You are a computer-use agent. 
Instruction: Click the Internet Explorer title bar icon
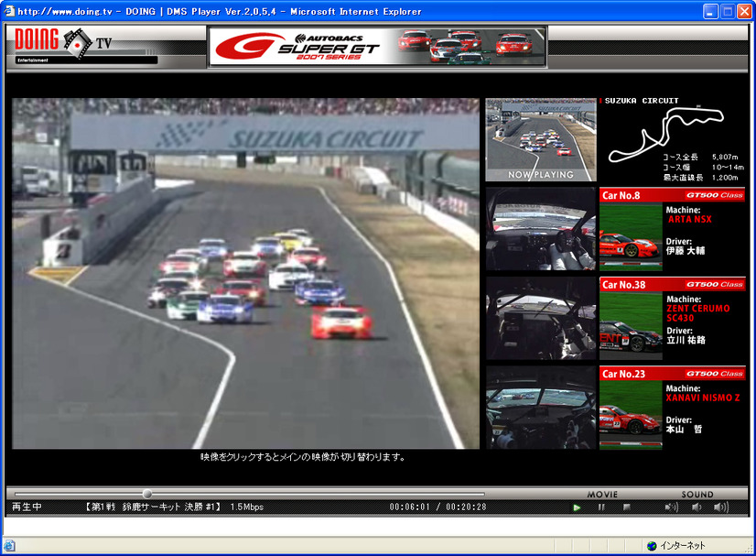(x=9, y=11)
